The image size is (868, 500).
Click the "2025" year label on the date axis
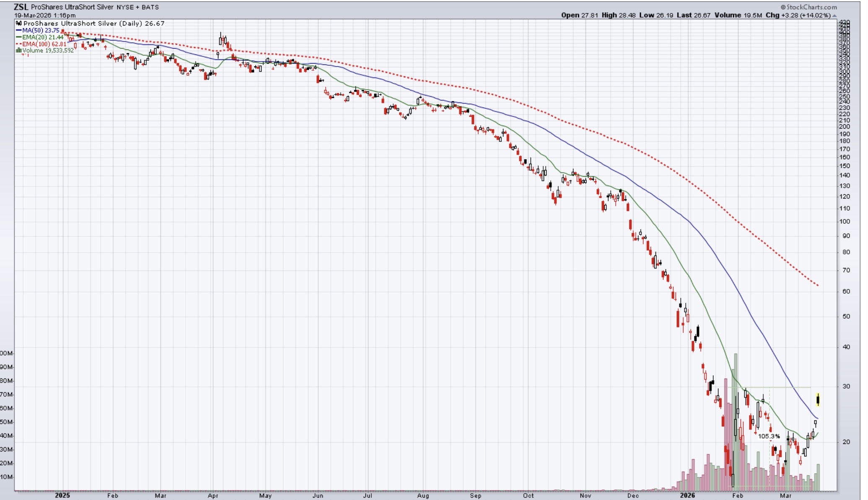pos(62,495)
